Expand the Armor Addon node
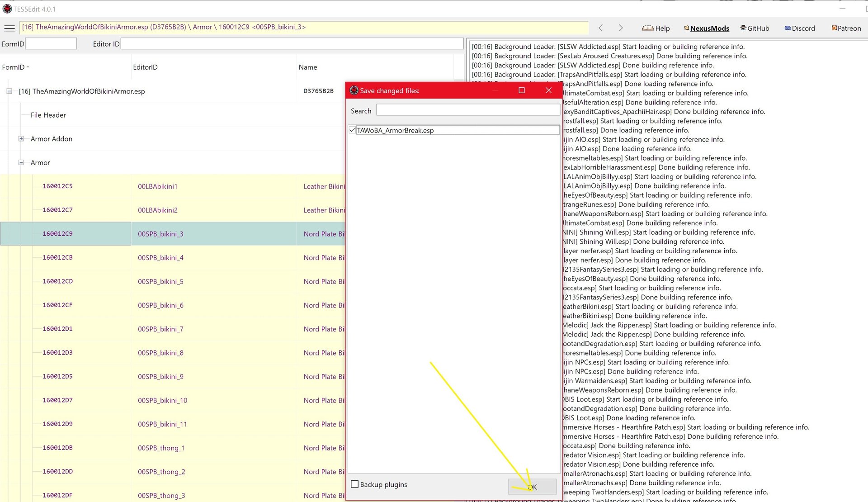 [x=21, y=139]
